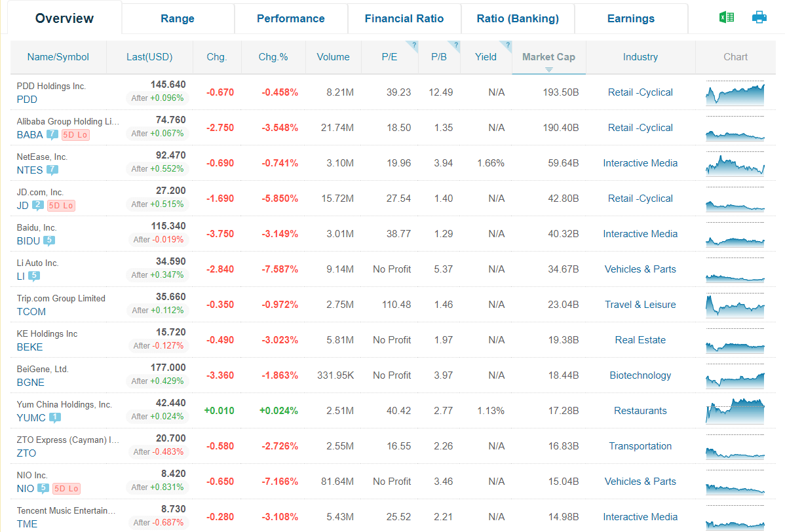Sort by the Market Cap column header
Viewport: 785px width, 532px height.
(x=548, y=57)
